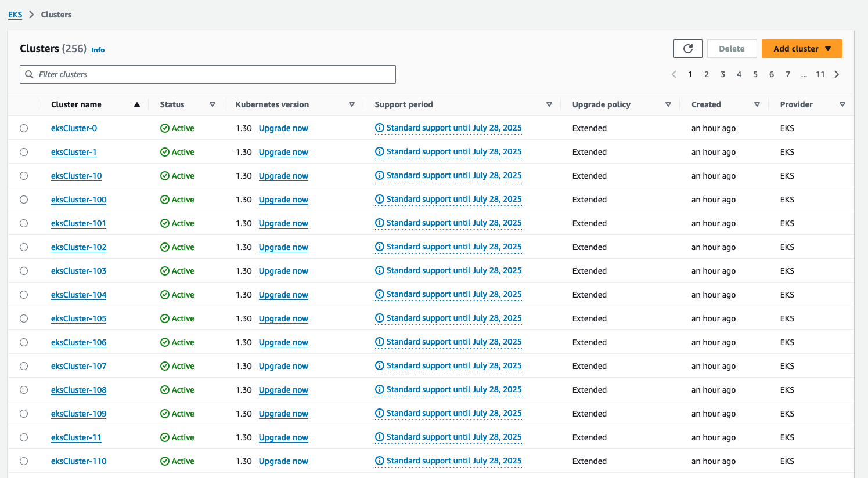Toggle sort arrow on Cluster name column
The width and height of the screenshot is (868, 478).
click(137, 104)
